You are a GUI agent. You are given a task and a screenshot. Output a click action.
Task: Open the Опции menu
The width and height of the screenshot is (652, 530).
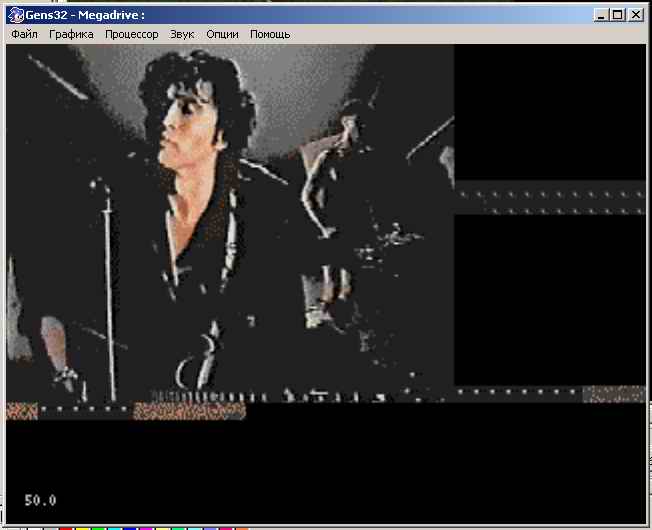[x=222, y=35]
